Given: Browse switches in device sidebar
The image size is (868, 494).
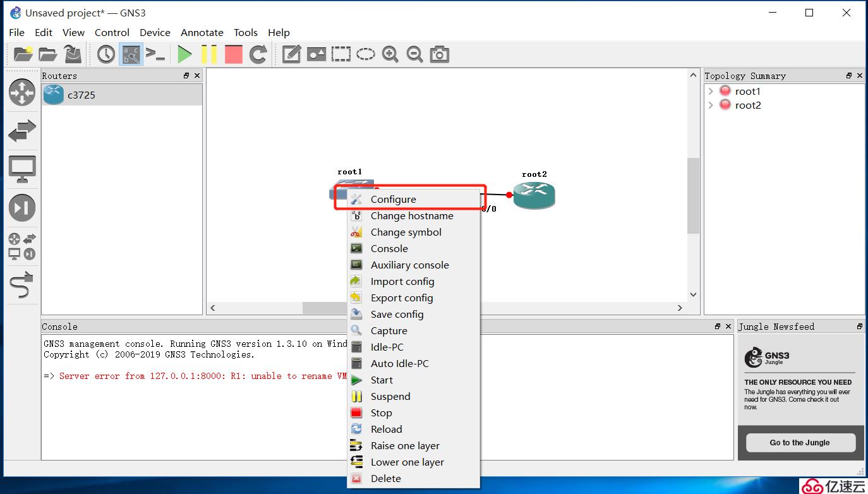Looking at the screenshot, I should pyautogui.click(x=22, y=131).
